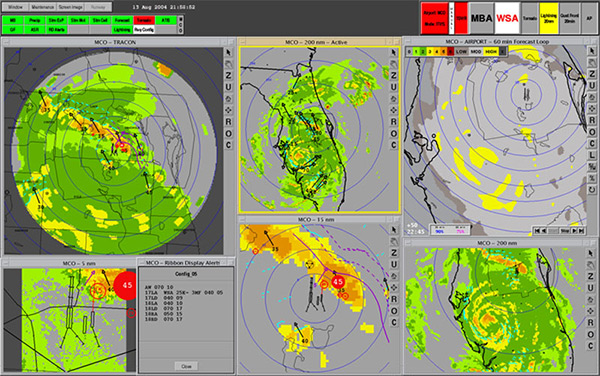Click the U tool in 200 nm Active window

click(x=393, y=87)
